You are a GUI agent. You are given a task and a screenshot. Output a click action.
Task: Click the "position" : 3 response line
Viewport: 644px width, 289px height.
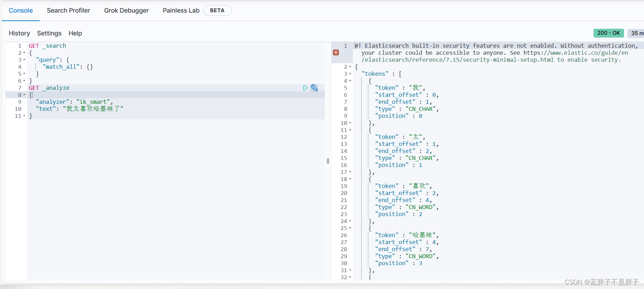pyautogui.click(x=399, y=263)
